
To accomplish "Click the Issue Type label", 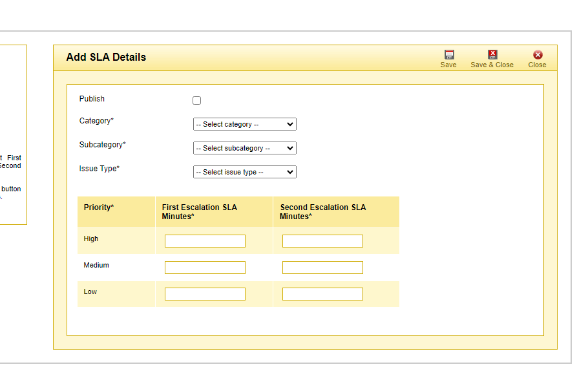I will (99, 169).
